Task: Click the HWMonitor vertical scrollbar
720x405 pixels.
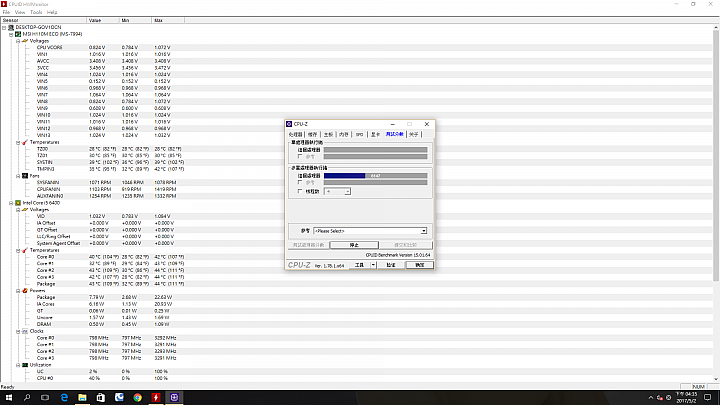Action: (716, 156)
